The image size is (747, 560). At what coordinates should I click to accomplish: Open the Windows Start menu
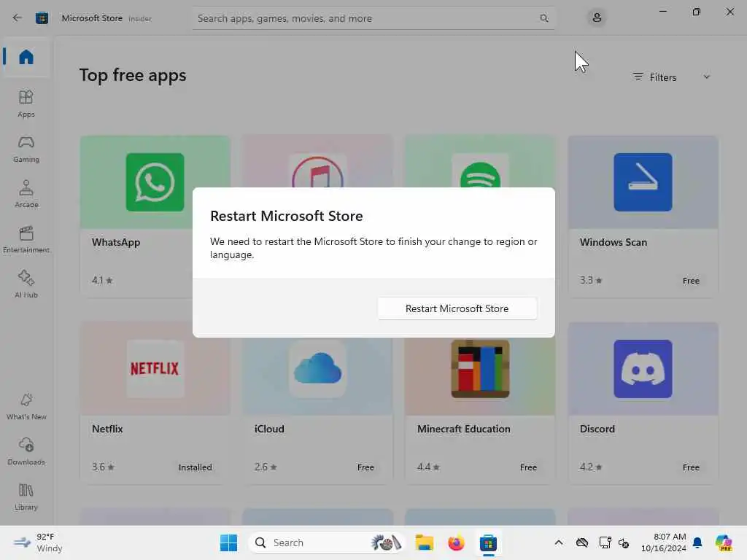click(228, 542)
